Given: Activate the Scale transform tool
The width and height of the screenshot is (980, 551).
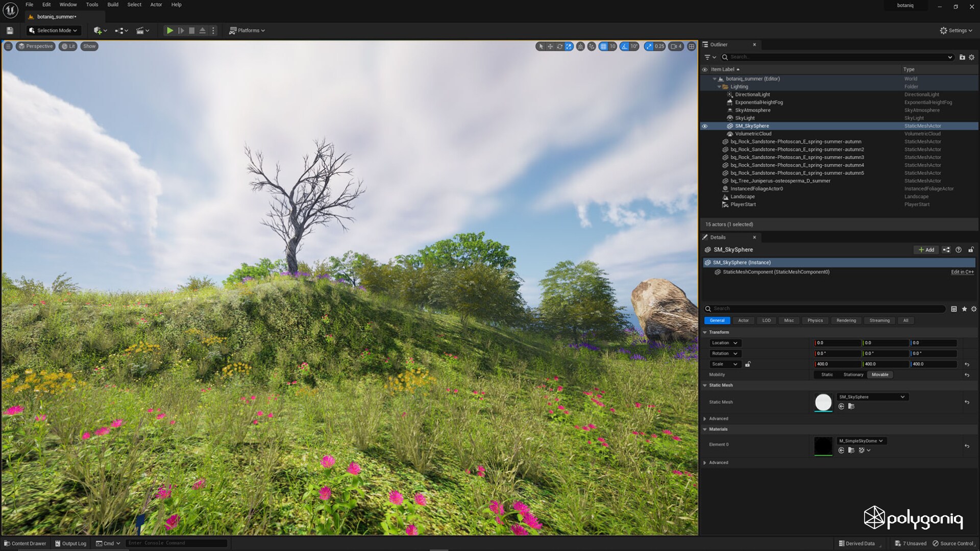Looking at the screenshot, I should tap(568, 46).
